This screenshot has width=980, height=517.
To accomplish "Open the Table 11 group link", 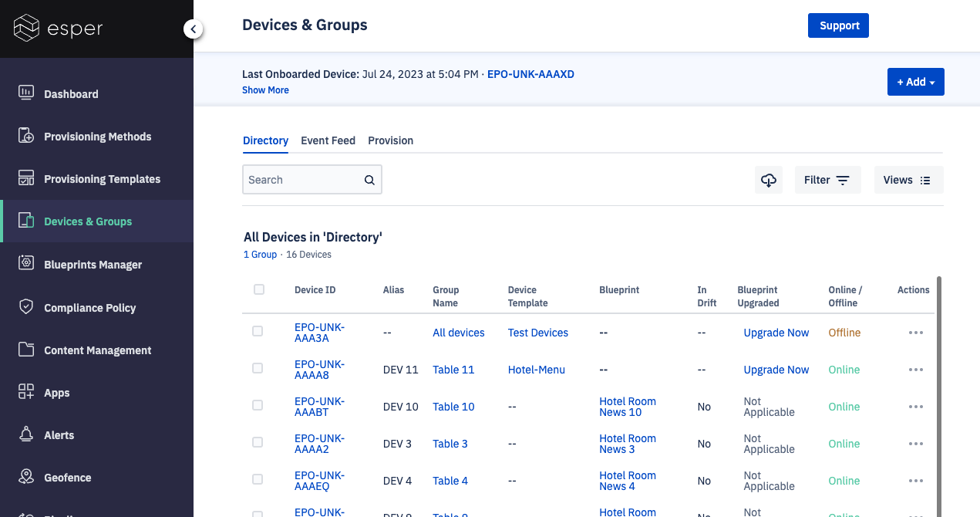I will [453, 370].
